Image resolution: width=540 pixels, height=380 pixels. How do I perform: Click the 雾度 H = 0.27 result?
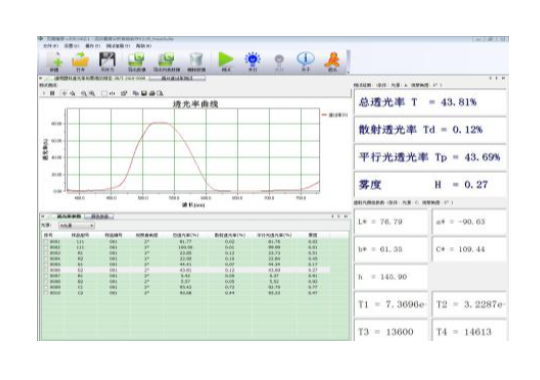(430, 185)
